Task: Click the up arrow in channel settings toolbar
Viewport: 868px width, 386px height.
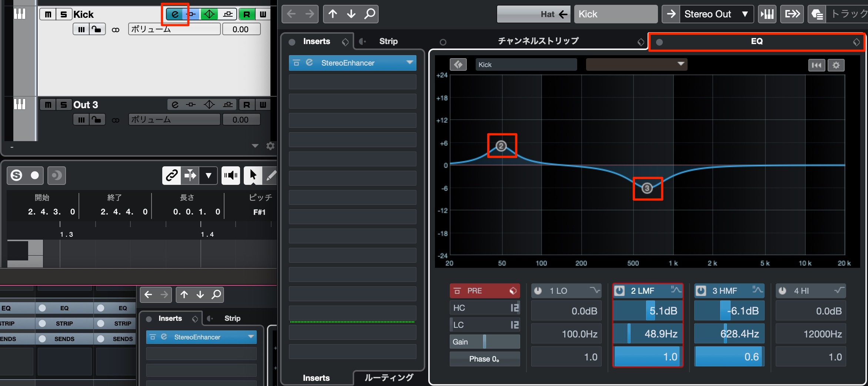Action: [333, 14]
